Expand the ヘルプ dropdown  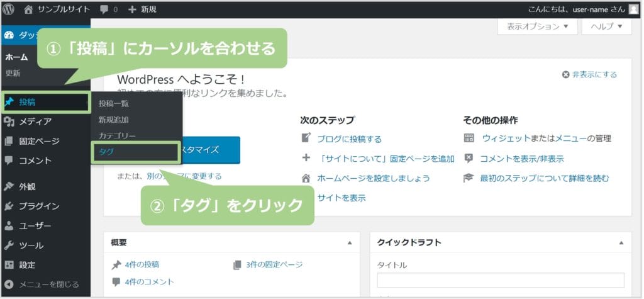tap(606, 26)
